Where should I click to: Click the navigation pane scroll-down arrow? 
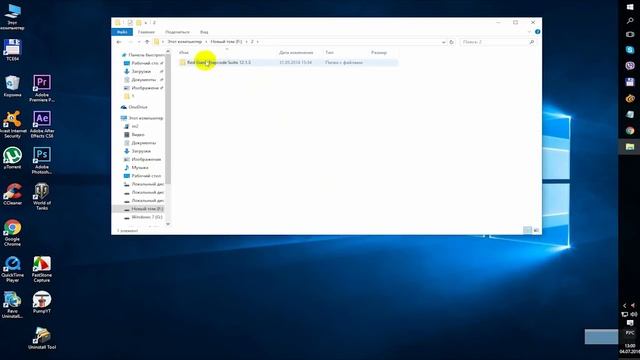168,224
